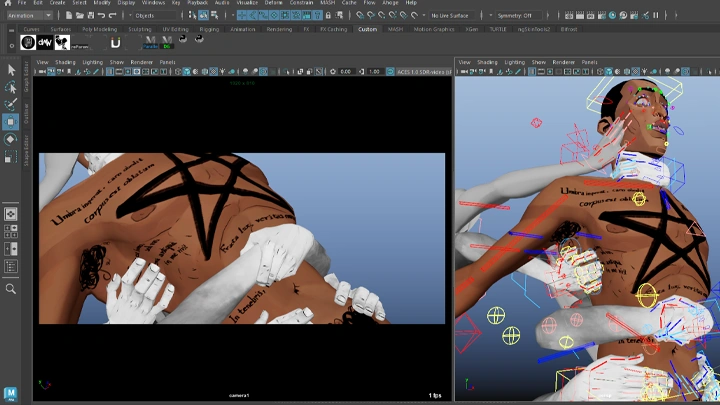Activate the Move tool

point(11,122)
